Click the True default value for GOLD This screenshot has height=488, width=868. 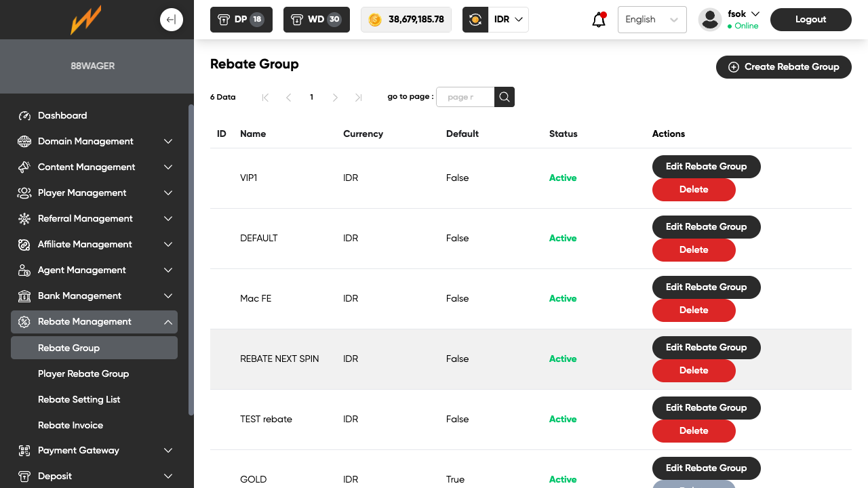click(456, 480)
